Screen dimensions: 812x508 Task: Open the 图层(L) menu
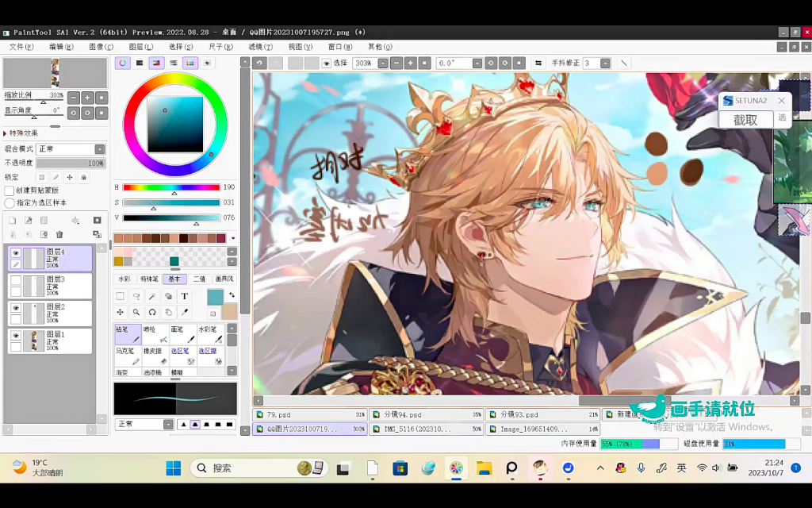[141, 47]
